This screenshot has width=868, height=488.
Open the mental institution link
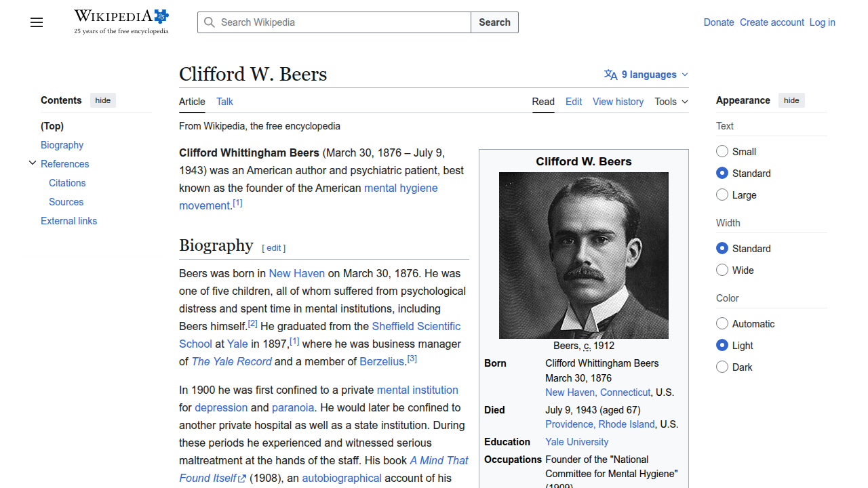(418, 390)
